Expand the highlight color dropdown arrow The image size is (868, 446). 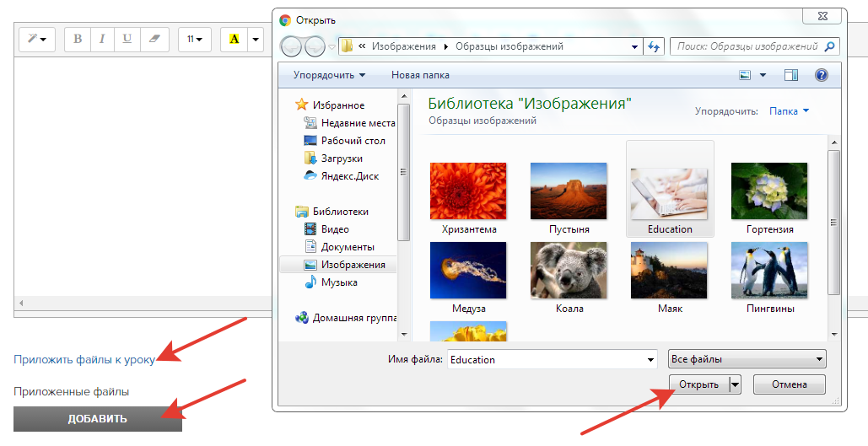click(x=255, y=39)
